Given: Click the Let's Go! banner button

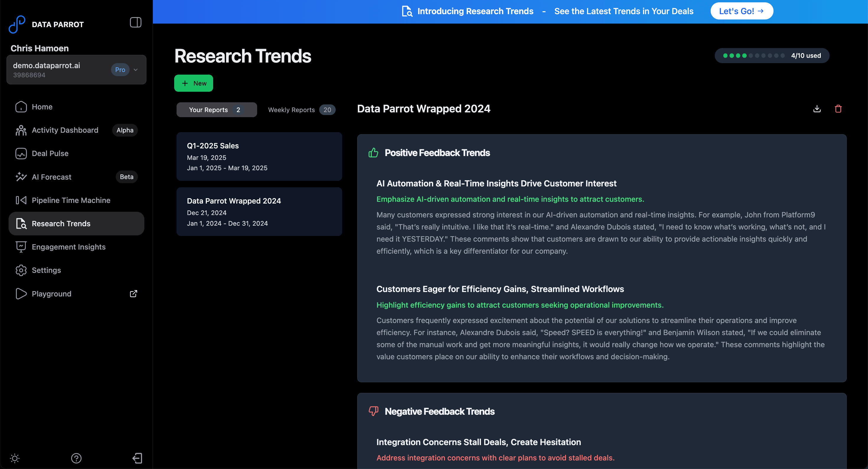Looking at the screenshot, I should [741, 11].
